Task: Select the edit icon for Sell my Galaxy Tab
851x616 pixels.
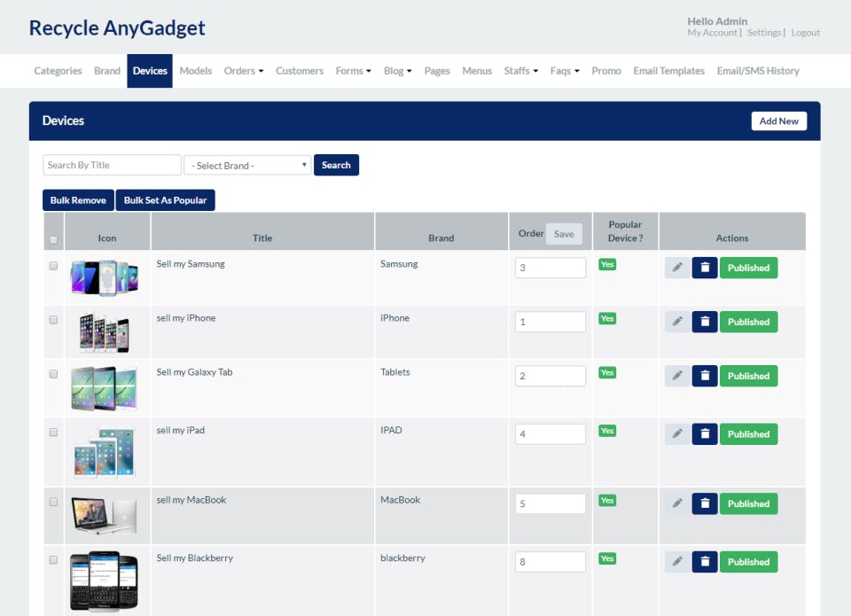Action: click(x=677, y=375)
